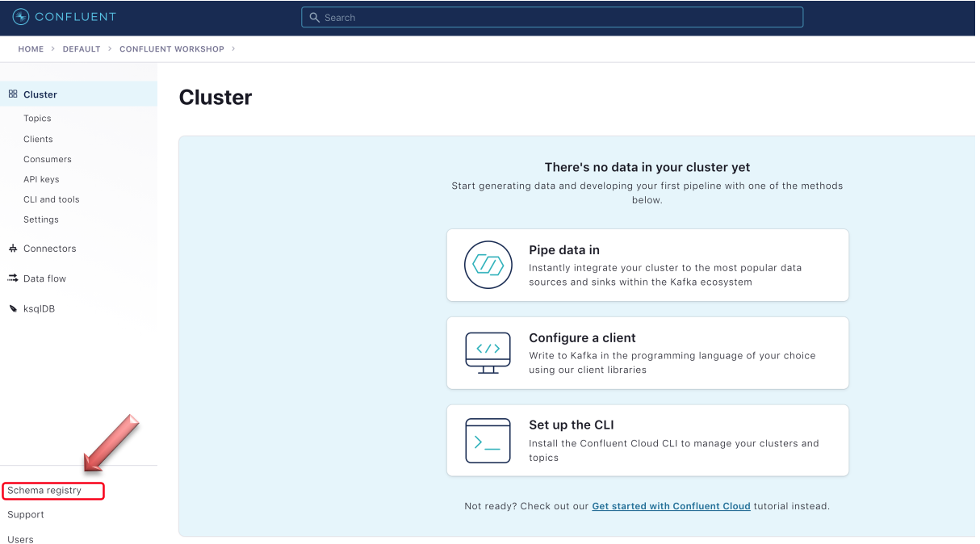Open Support link
Screen dimensions: 980x544
26,515
